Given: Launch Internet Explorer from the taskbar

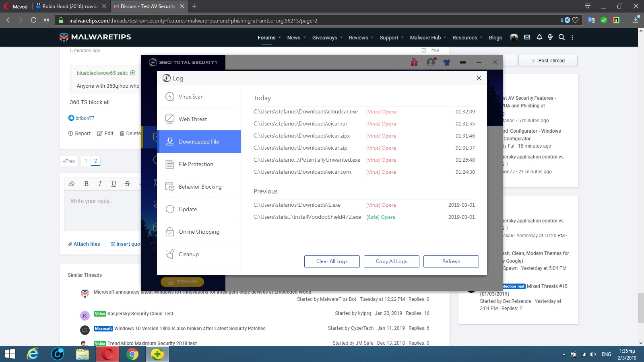Looking at the screenshot, I should (x=33, y=354).
